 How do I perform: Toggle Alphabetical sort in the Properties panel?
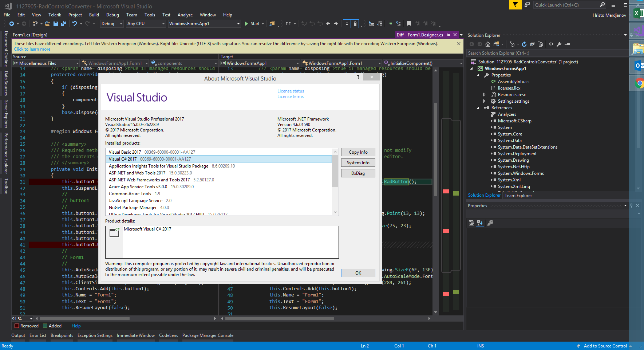coord(480,223)
